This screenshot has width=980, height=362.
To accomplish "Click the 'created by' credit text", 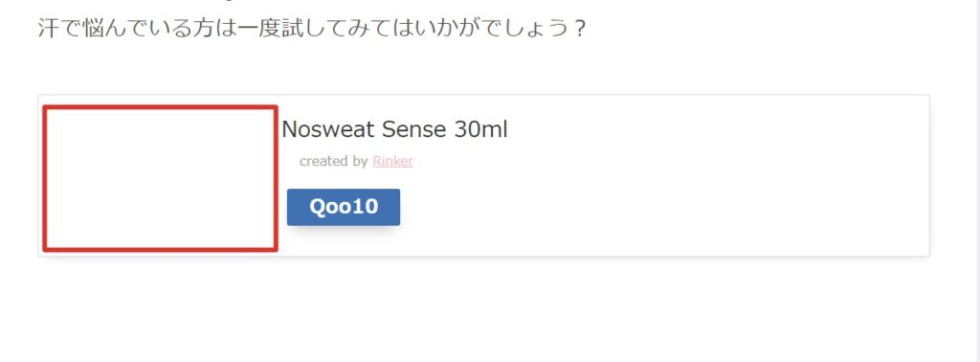I will click(x=333, y=161).
